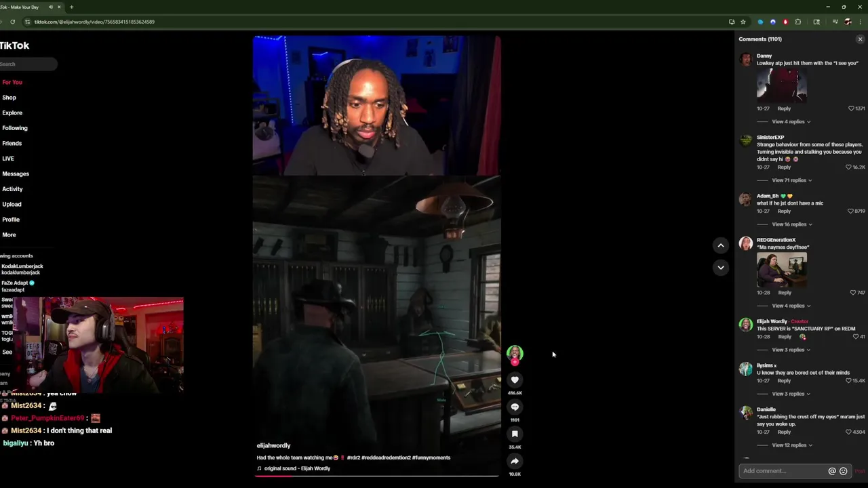Screen dimensions: 868x488
Task: Mute the TikTok tab audio icon
Action: click(51, 7)
